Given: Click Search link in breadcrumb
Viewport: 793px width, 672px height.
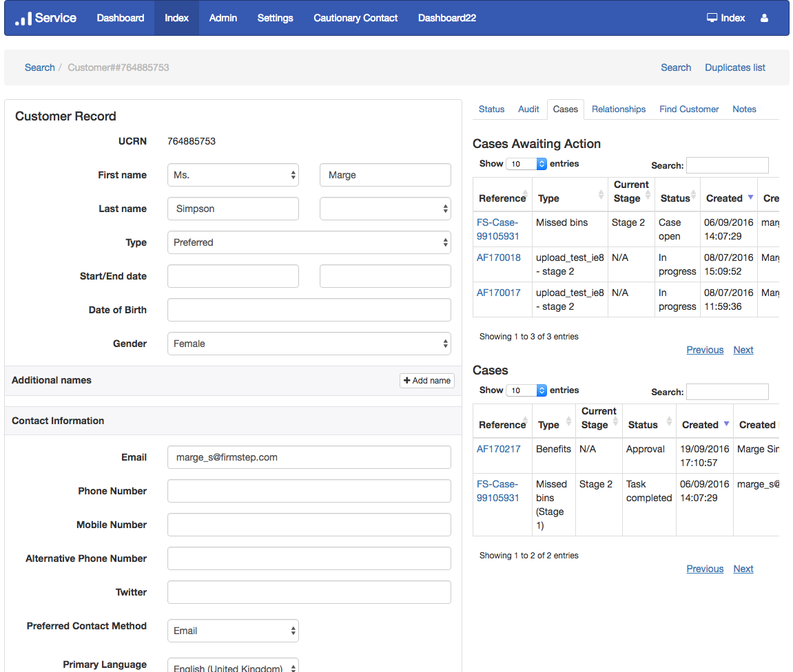Looking at the screenshot, I should (39, 67).
